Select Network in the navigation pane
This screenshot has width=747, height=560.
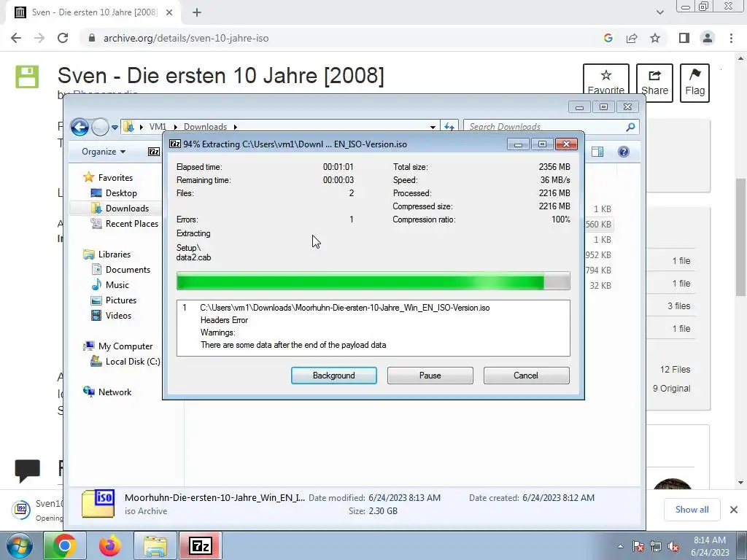pos(115,392)
